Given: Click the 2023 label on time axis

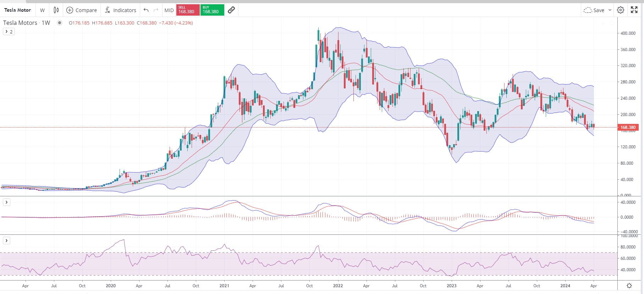Looking at the screenshot, I should [x=452, y=285].
